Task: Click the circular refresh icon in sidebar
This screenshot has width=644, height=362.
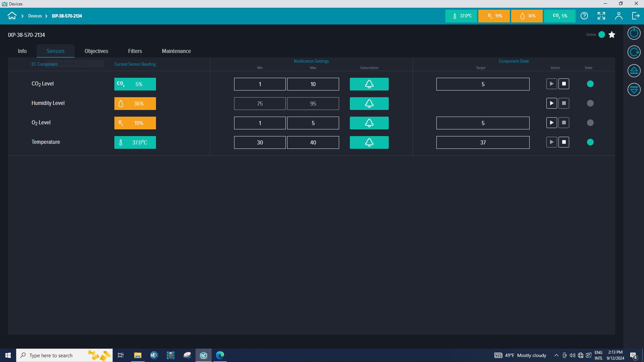Action: pos(634,52)
